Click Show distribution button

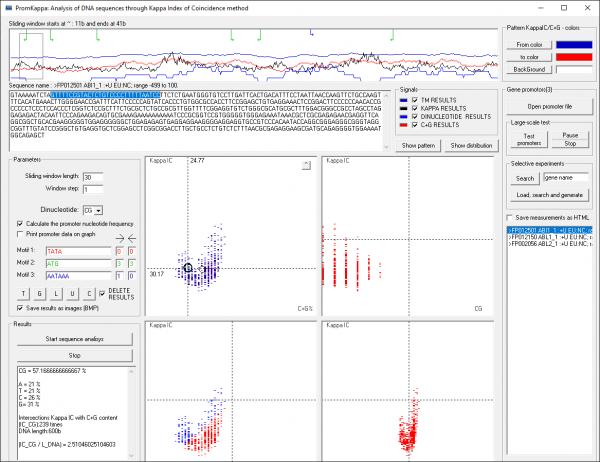pos(471,145)
